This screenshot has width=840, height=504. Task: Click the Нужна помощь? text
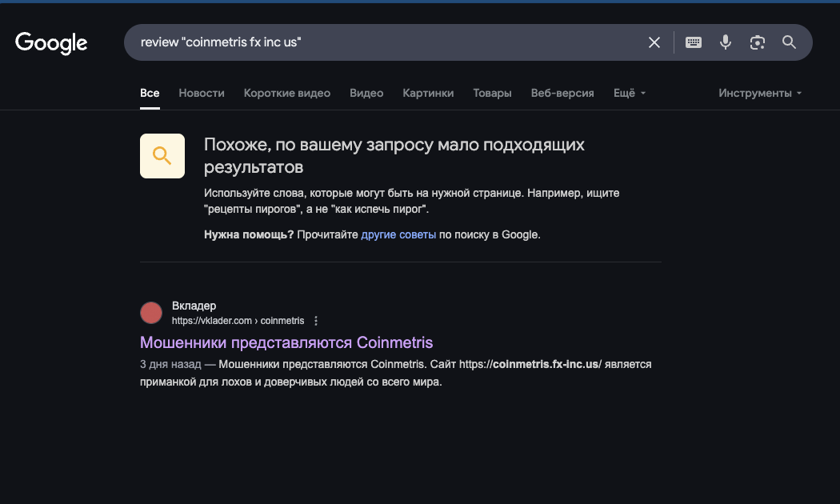coord(249,234)
